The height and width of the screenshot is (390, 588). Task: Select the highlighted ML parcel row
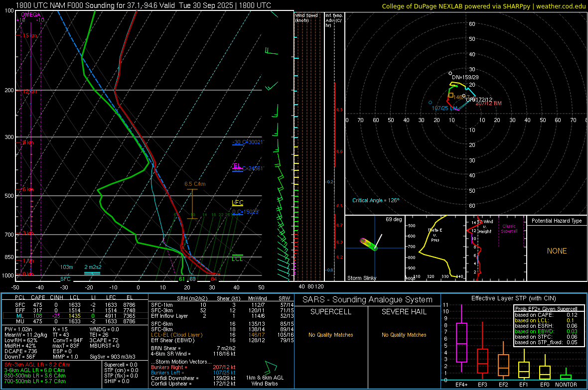pyautogui.click(x=75, y=316)
